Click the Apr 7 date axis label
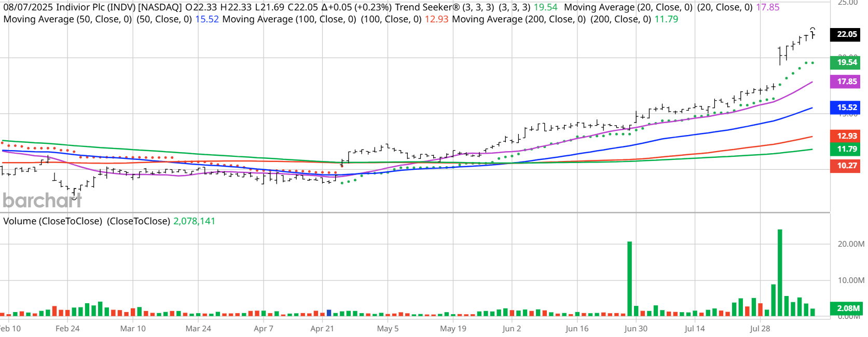This screenshot has height=337, width=868. coord(264,329)
